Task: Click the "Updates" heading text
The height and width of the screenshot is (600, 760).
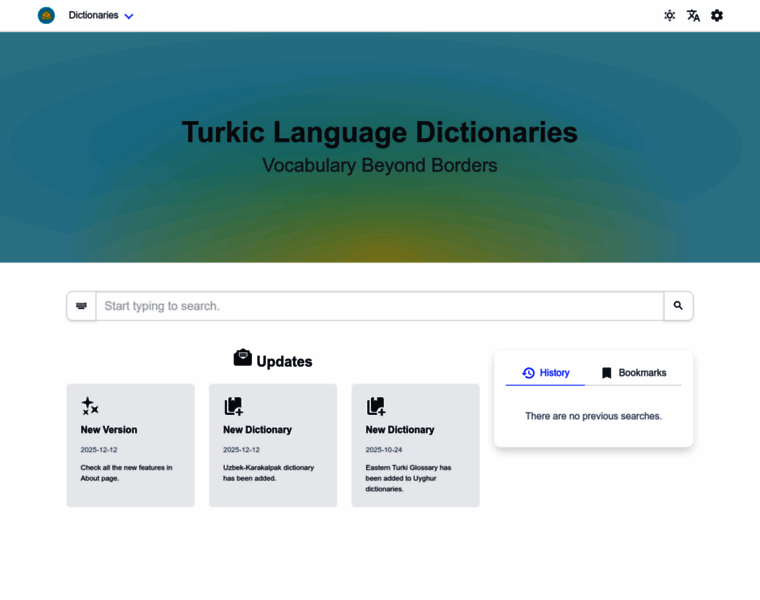Action: (284, 362)
